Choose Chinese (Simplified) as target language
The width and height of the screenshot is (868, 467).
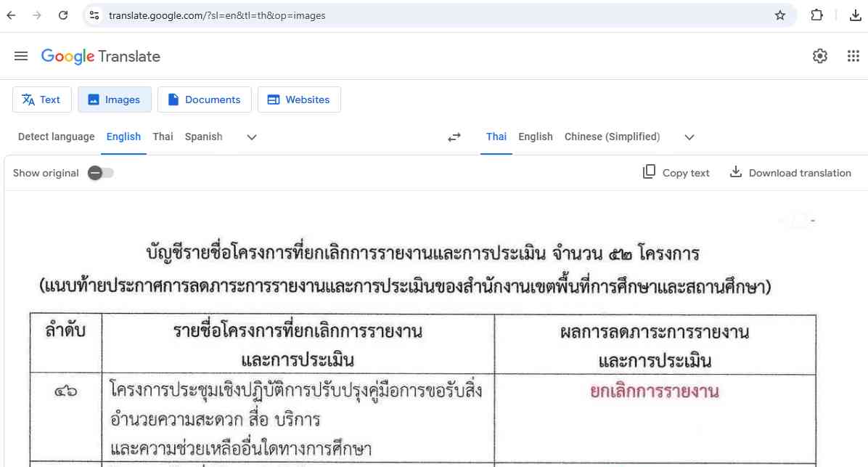pyautogui.click(x=612, y=137)
